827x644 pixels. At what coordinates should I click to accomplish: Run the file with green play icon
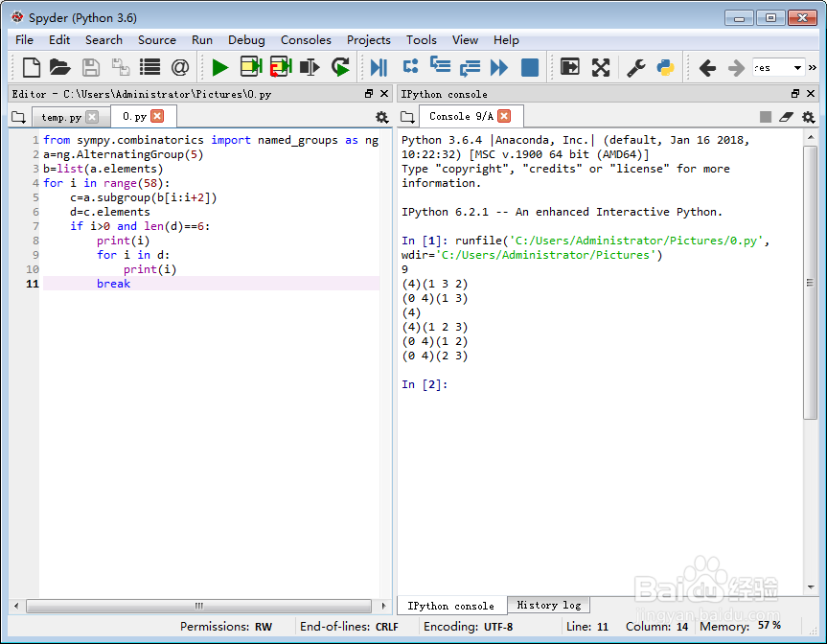[x=220, y=67]
